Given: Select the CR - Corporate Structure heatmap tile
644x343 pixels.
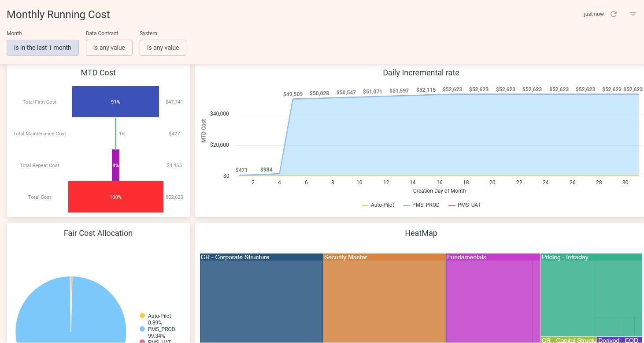Looking at the screenshot, I should (261, 300).
